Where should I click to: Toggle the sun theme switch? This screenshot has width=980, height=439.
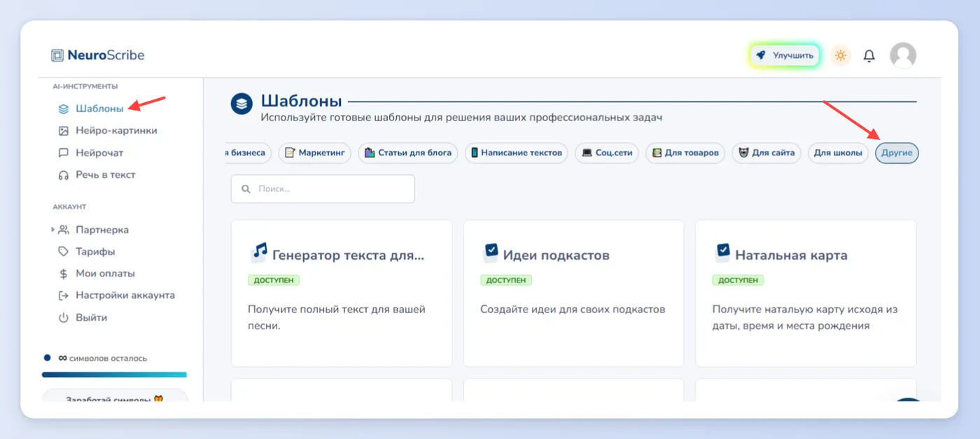tap(841, 55)
